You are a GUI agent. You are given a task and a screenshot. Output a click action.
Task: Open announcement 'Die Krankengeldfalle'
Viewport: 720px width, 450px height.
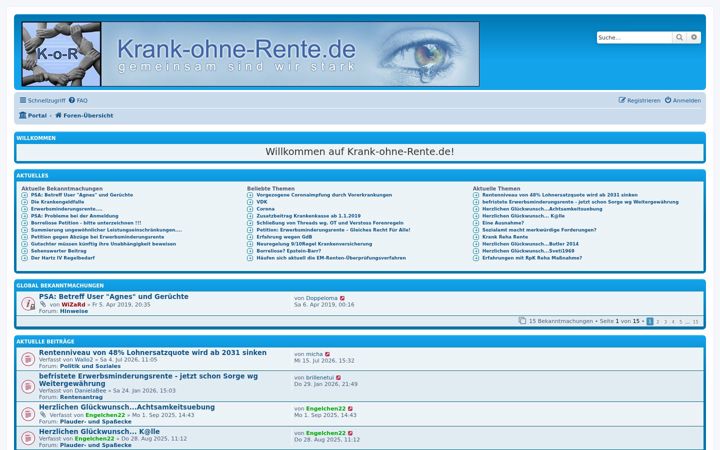[x=57, y=202]
